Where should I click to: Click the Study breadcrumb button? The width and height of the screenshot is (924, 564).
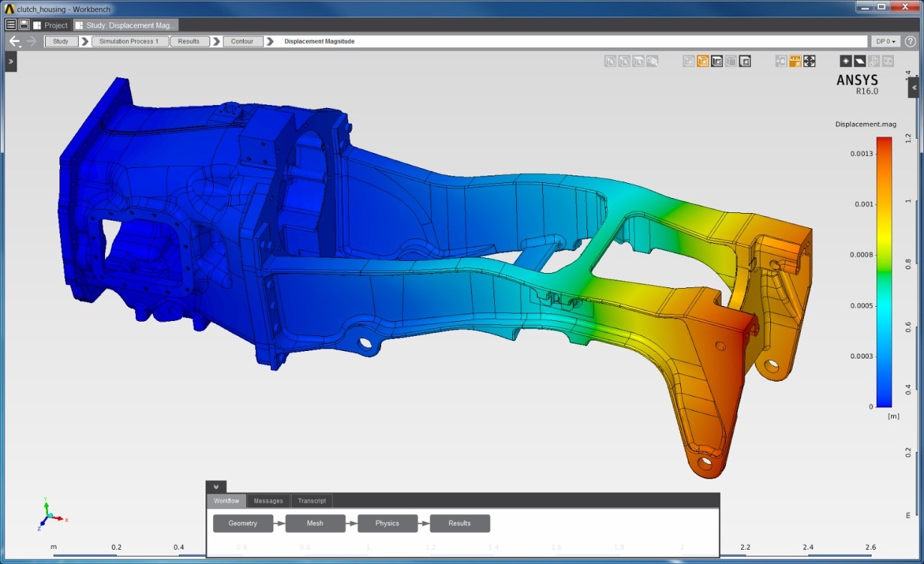[x=61, y=41]
